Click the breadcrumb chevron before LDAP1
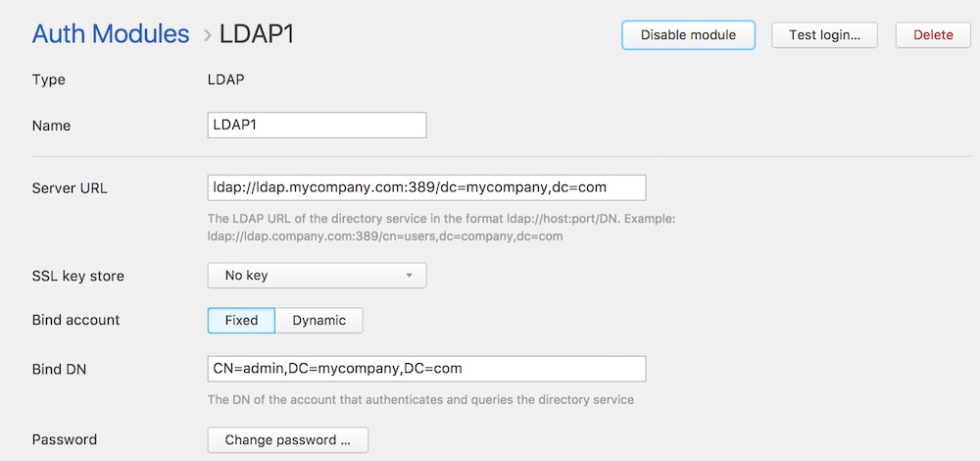 click(x=208, y=35)
